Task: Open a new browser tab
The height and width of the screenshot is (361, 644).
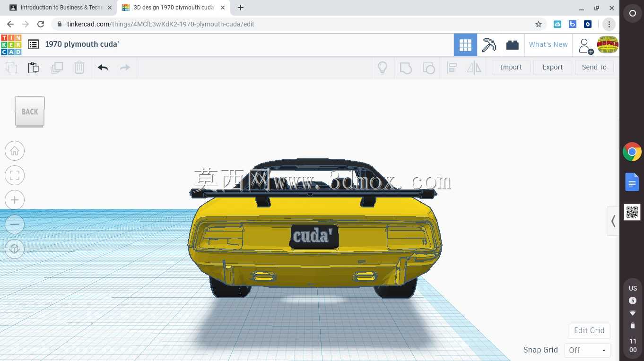Action: coord(241,8)
